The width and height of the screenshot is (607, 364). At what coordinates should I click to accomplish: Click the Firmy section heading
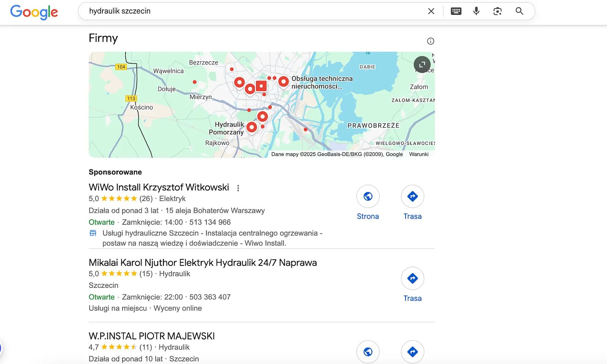(x=103, y=38)
